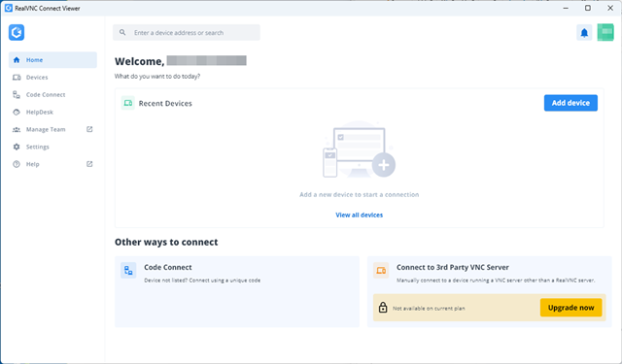Click the Upgrade now button
This screenshot has width=622, height=364.
[x=571, y=308]
